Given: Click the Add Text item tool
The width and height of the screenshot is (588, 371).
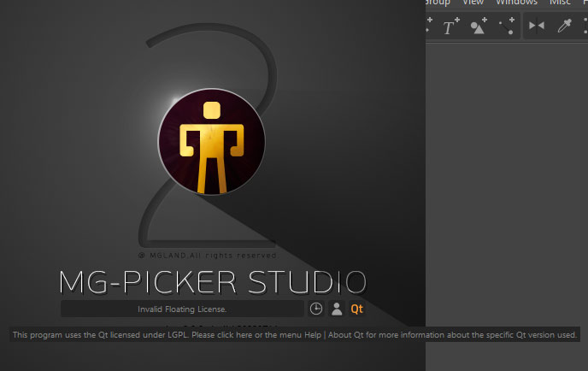Looking at the screenshot, I should (x=450, y=26).
